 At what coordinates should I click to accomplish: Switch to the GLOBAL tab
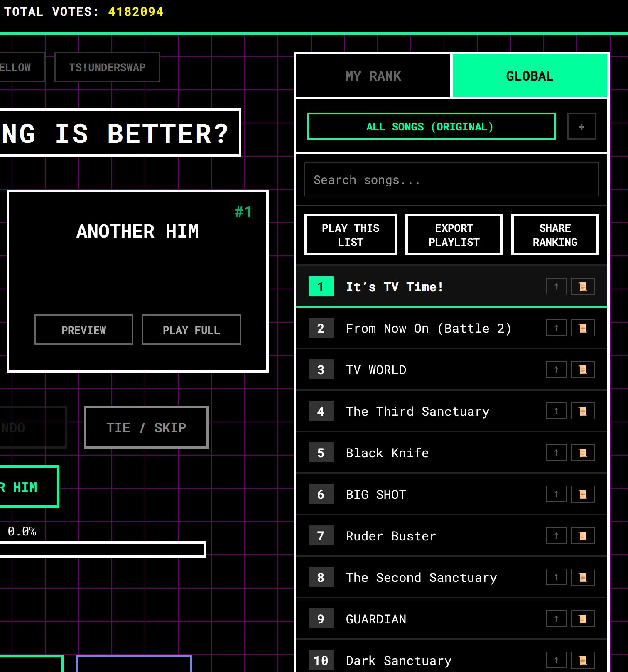click(530, 76)
